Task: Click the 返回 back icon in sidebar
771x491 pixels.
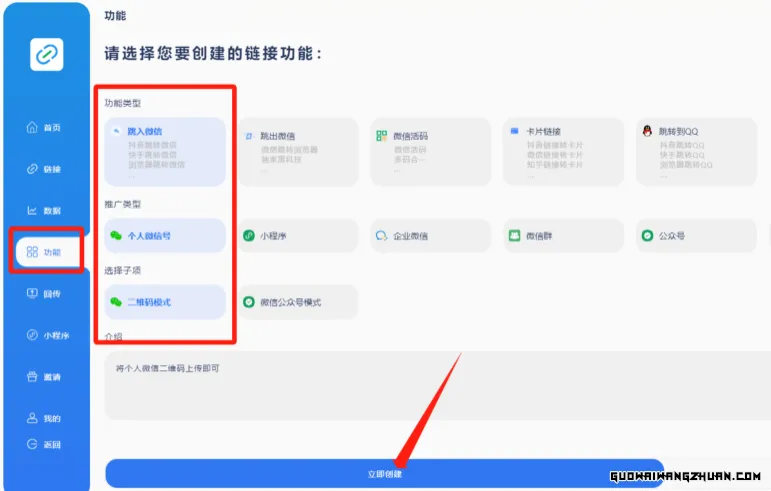Action: click(32, 444)
